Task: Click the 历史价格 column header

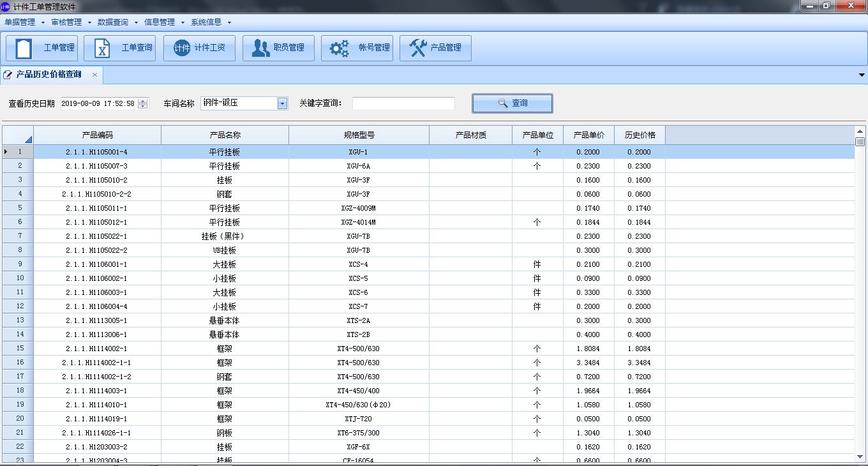Action: 640,135
